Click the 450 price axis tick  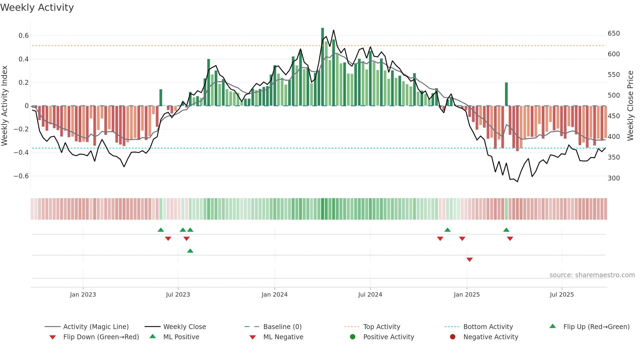(x=614, y=116)
